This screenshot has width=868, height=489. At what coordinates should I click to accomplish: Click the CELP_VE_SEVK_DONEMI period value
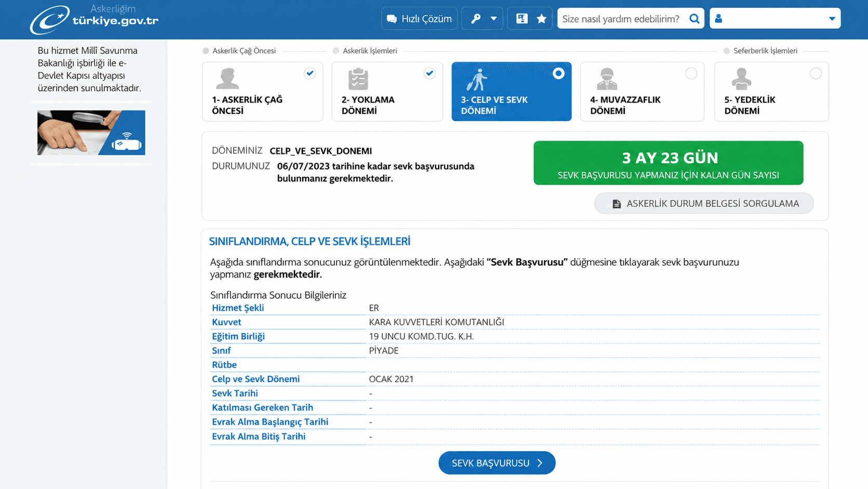pyautogui.click(x=321, y=151)
